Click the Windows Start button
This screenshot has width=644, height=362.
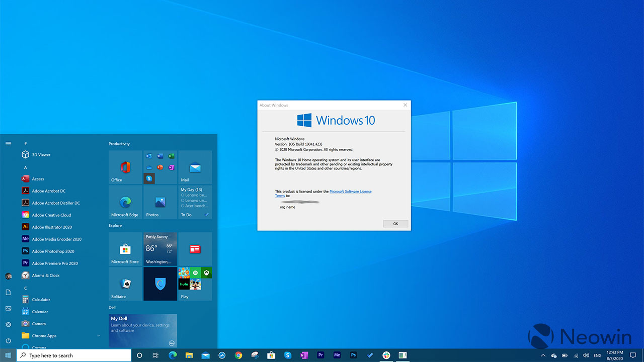pyautogui.click(x=8, y=355)
